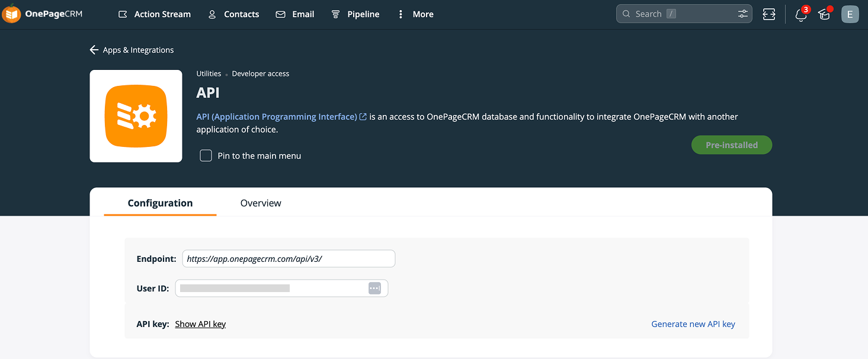This screenshot has height=359, width=868.
Task: Tick Pin to the main menu checkbox
Action: coord(206,156)
